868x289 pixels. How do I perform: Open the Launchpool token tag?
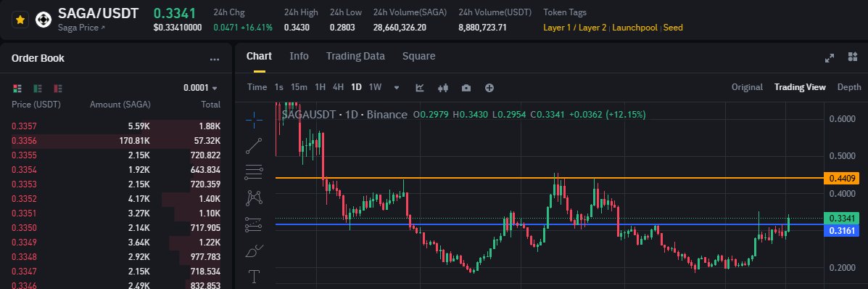635,27
